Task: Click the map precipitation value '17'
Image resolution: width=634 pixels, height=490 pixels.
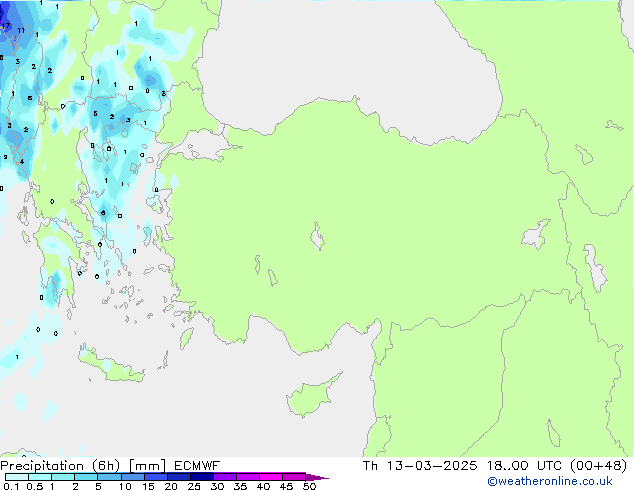Action: pyautogui.click(x=5, y=25)
